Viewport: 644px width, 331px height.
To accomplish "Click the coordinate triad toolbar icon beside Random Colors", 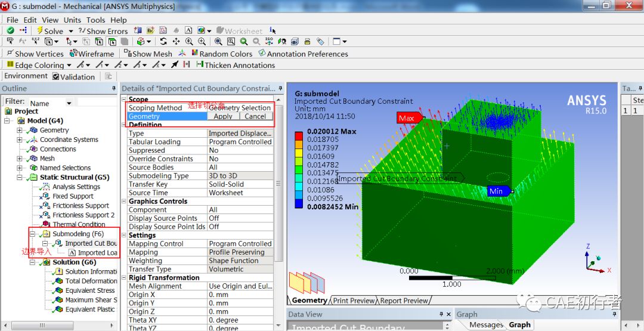I will click(182, 54).
